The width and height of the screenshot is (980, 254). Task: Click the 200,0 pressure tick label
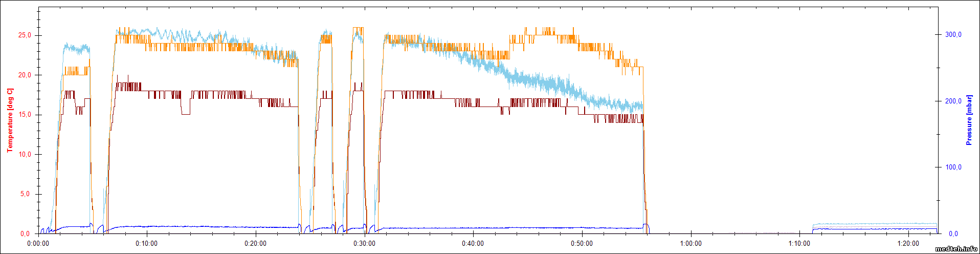point(953,101)
